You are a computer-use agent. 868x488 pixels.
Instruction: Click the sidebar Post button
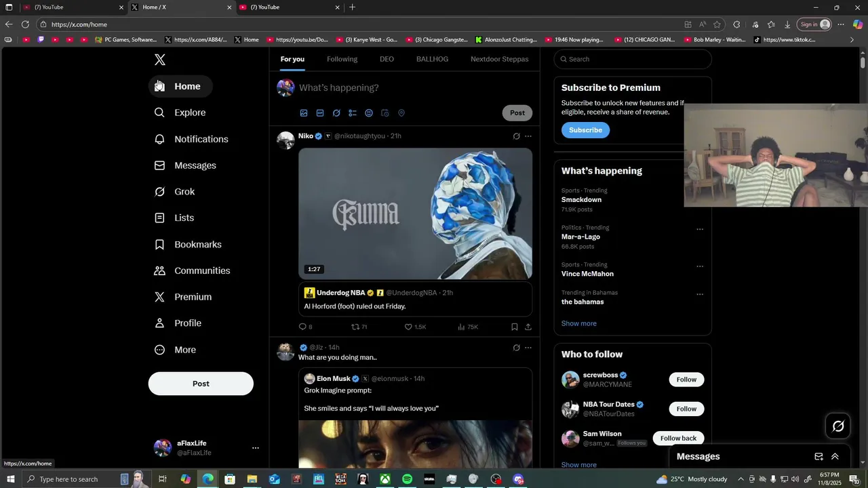201,384
